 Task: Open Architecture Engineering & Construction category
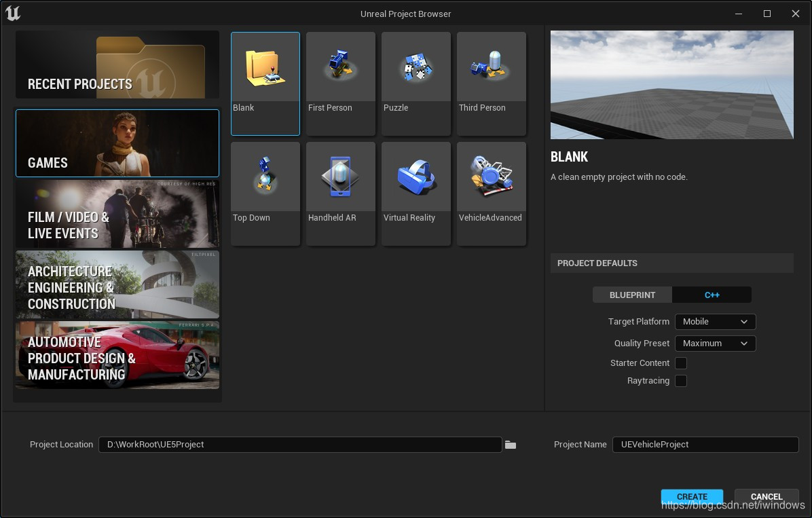(x=117, y=284)
